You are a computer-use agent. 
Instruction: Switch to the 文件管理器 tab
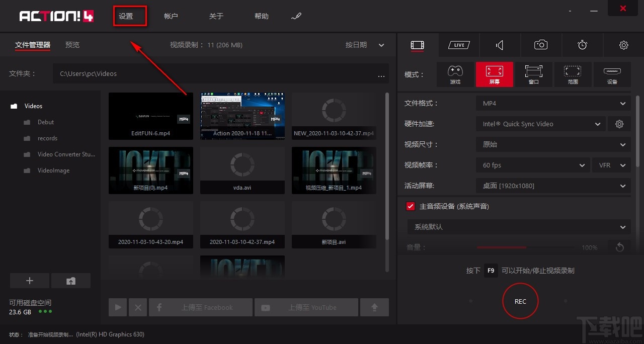click(x=33, y=45)
